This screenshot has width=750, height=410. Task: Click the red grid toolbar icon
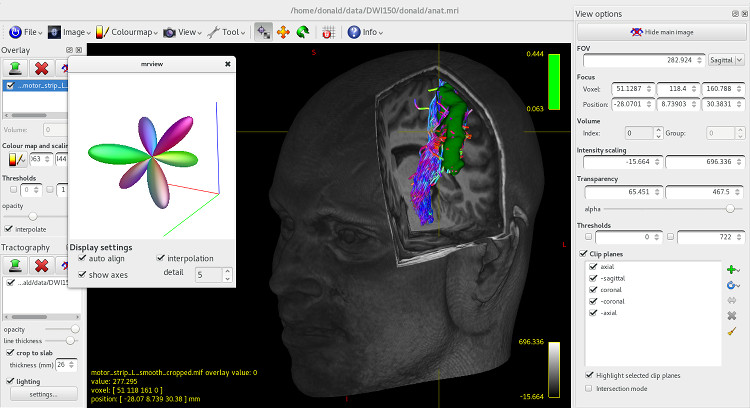(x=327, y=32)
